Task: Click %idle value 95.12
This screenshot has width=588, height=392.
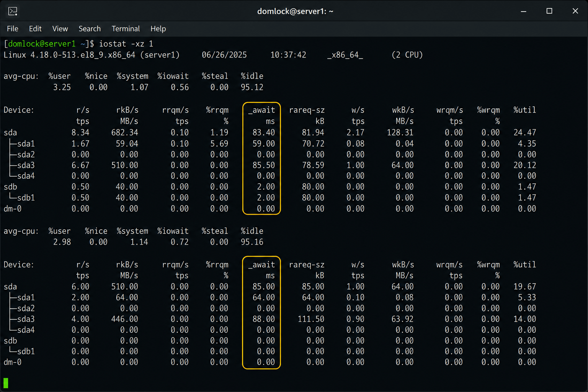Action: coord(252,87)
